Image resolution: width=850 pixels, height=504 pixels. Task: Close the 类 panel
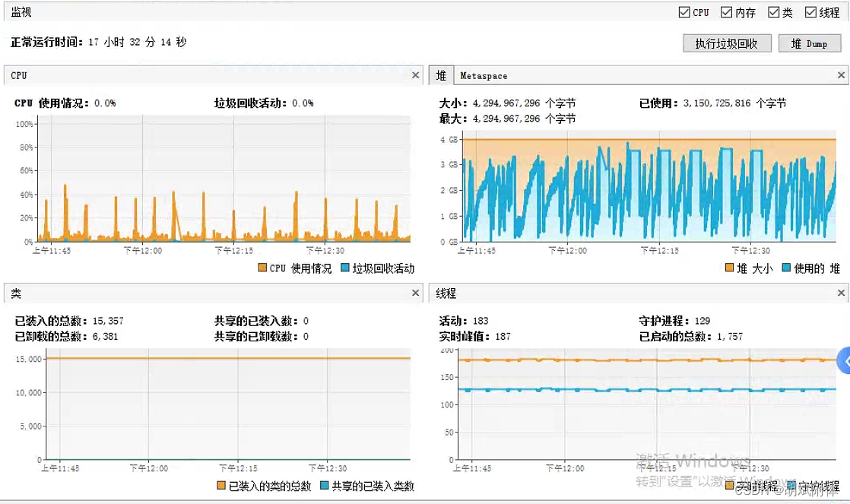click(415, 293)
